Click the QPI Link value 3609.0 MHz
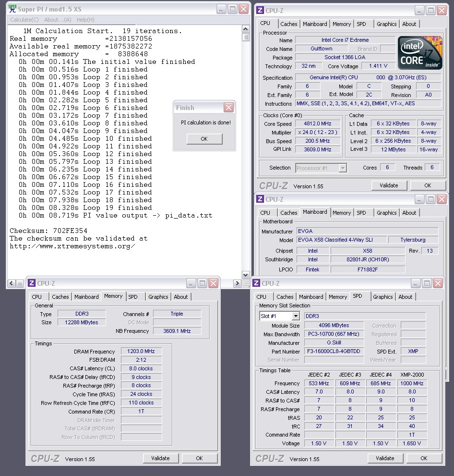This screenshot has height=476, width=454. click(318, 149)
